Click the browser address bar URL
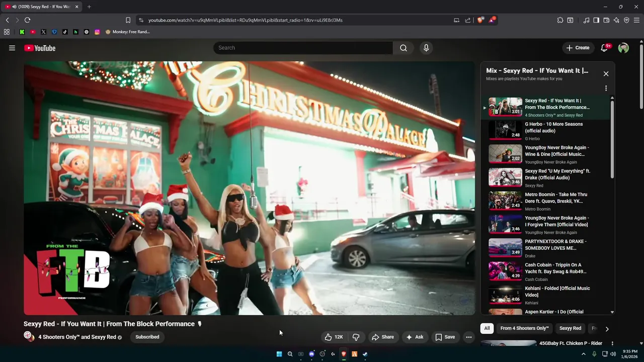Image resolution: width=644 pixels, height=362 pixels. coord(246,20)
